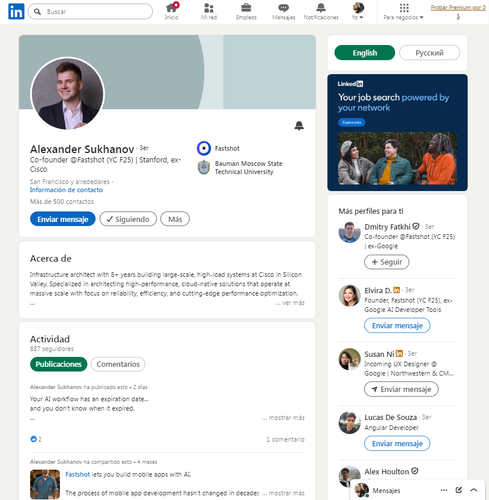Screen dimensions: 489x500
Task: Click the Buscar search field
Action: pyautogui.click(x=90, y=12)
